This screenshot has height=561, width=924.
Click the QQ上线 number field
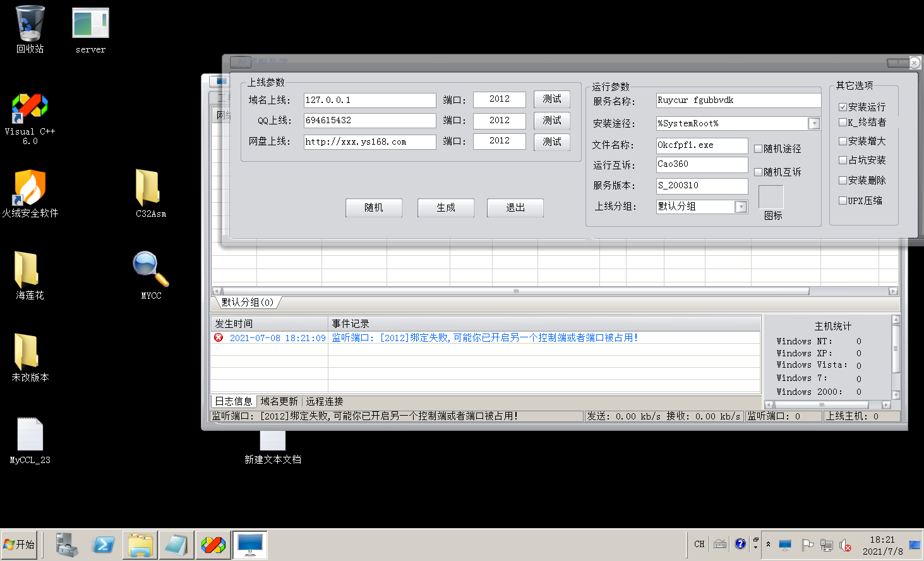(369, 120)
